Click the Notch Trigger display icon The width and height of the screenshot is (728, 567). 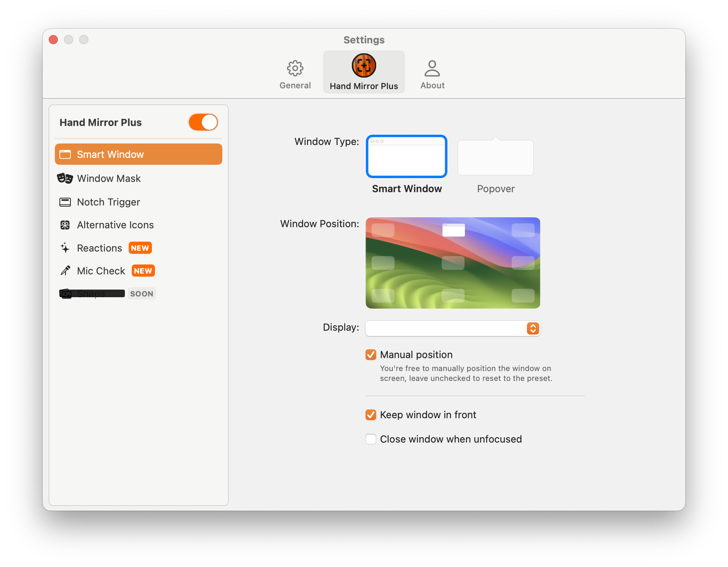pos(65,202)
